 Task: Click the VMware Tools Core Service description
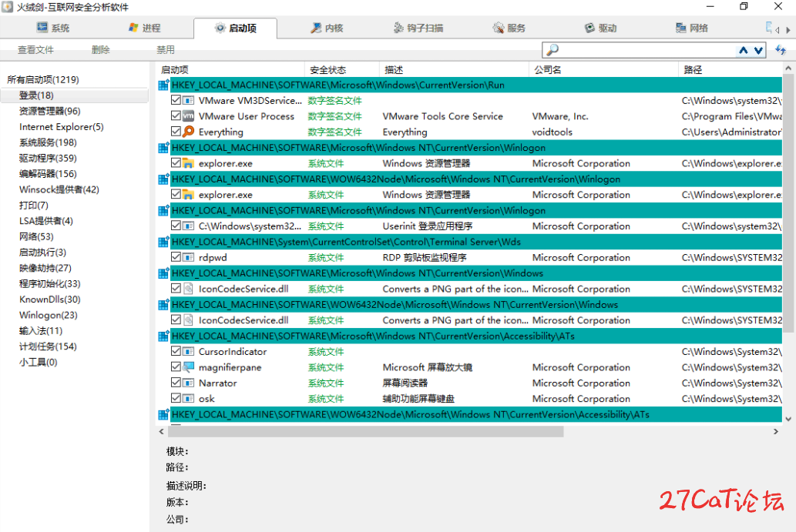point(442,116)
